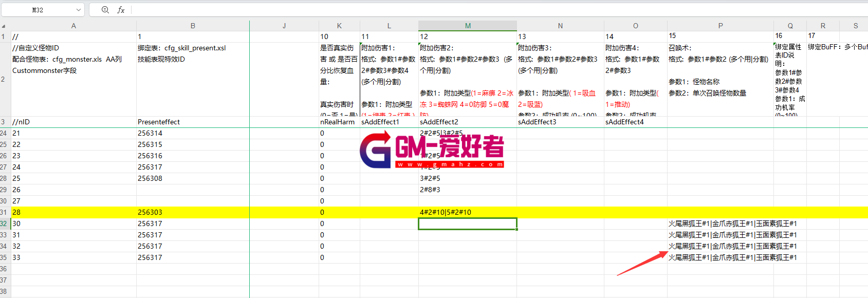The height and width of the screenshot is (298, 868).
Task: Select column L header
Action: point(389,26)
